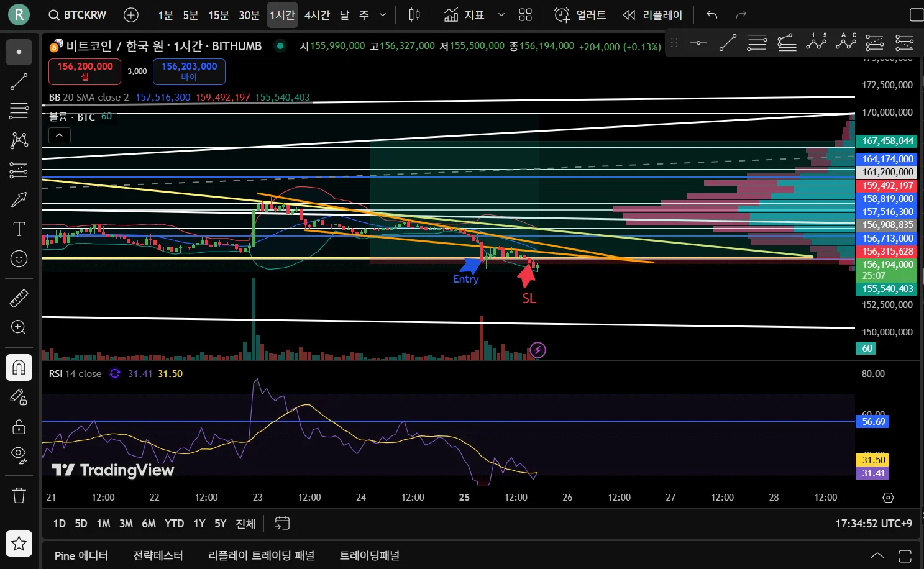Click the 56.69 blue RSI level label
The height and width of the screenshot is (569, 924).
click(873, 422)
